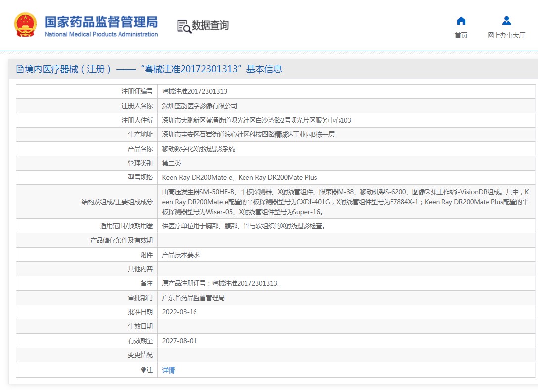This screenshot has height=392, width=538.
Task: Select 移动数字化X射线摄影系统 value
Action: coord(198,149)
